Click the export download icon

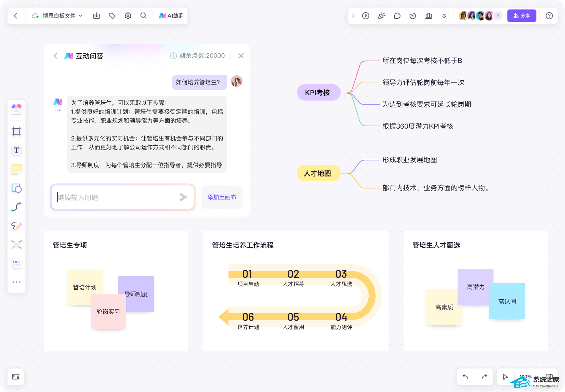pyautogui.click(x=96, y=16)
